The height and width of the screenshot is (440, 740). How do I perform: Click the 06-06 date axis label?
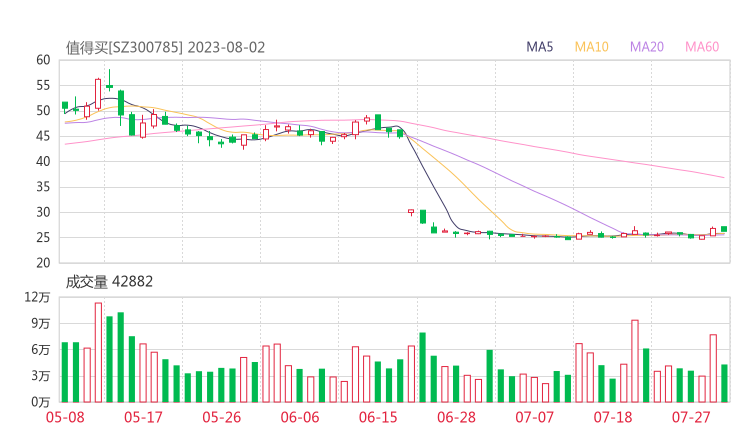pos(300,417)
